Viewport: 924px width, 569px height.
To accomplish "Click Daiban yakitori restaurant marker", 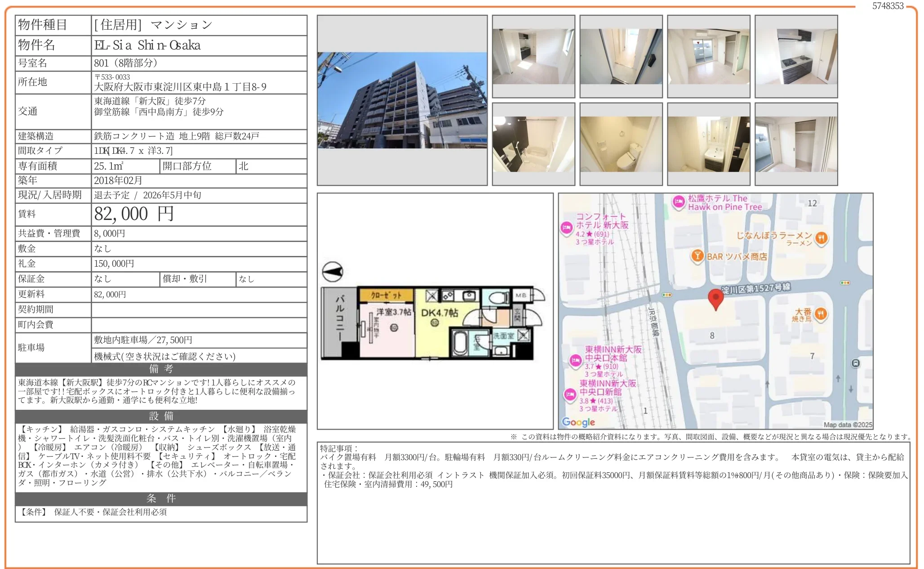I will (821, 314).
